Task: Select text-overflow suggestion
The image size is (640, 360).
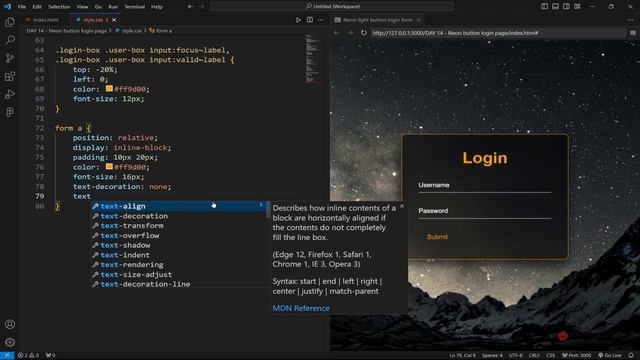Action: tap(178, 236)
